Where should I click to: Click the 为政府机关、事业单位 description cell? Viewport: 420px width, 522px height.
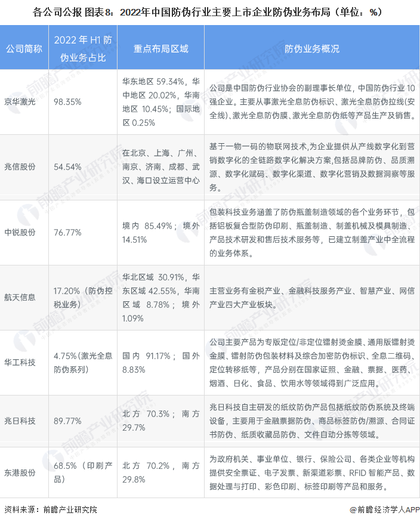pos(312,472)
